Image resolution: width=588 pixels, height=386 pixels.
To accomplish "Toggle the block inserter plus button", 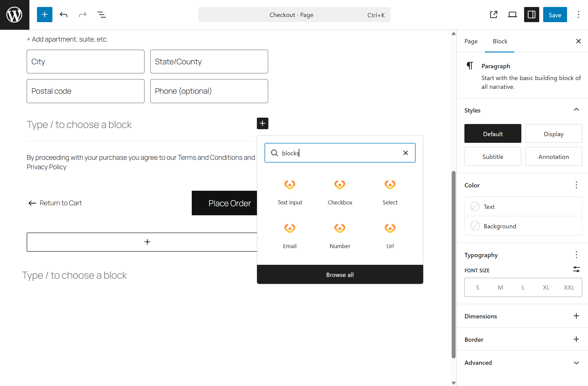I will [x=45, y=15].
